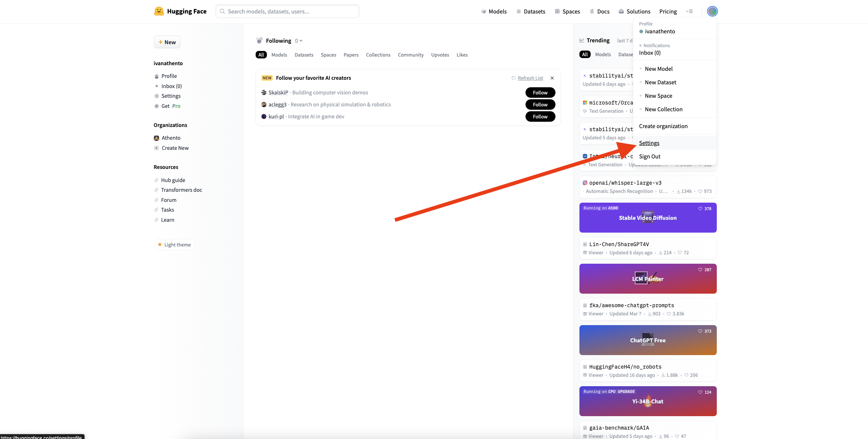Screen dimensions: 868x439
Task: Click the New button in sidebar
Action: [x=167, y=42]
